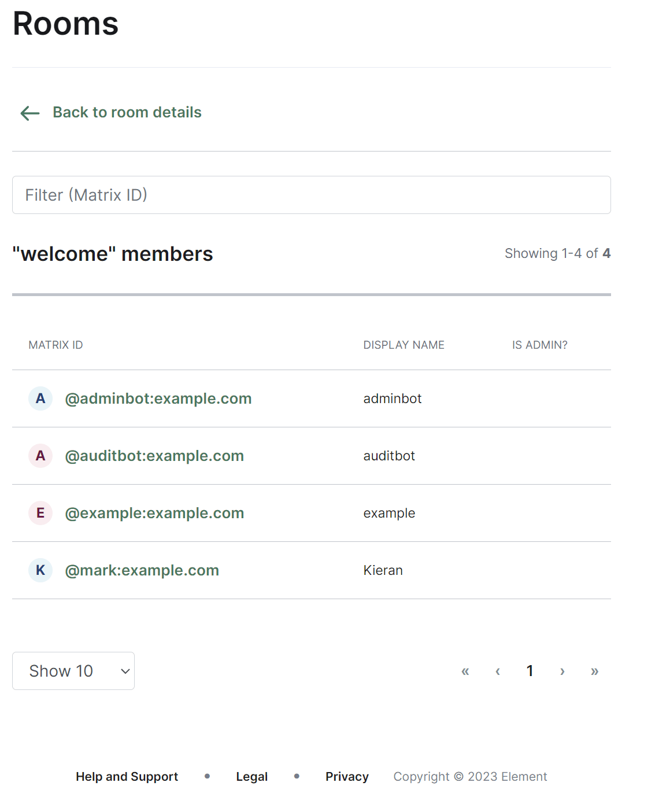Click page number 1 in pagination
Screen dimensions: 655x812
pyautogui.click(x=530, y=671)
